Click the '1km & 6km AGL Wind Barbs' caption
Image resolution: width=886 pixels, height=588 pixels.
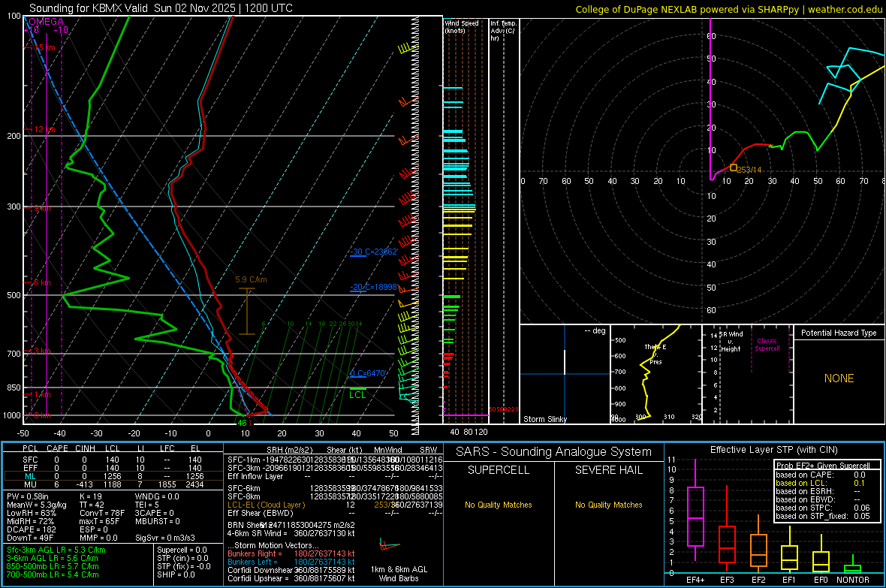point(399,574)
